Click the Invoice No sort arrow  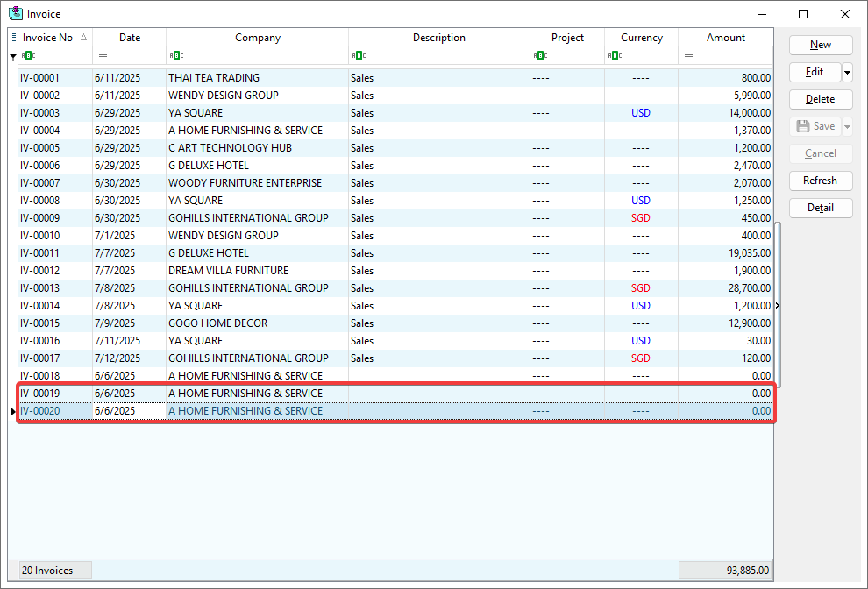(83, 37)
